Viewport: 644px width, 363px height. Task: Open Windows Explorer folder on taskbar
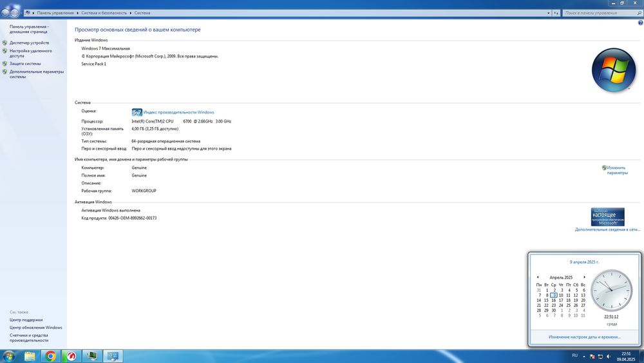pyautogui.click(x=30, y=356)
